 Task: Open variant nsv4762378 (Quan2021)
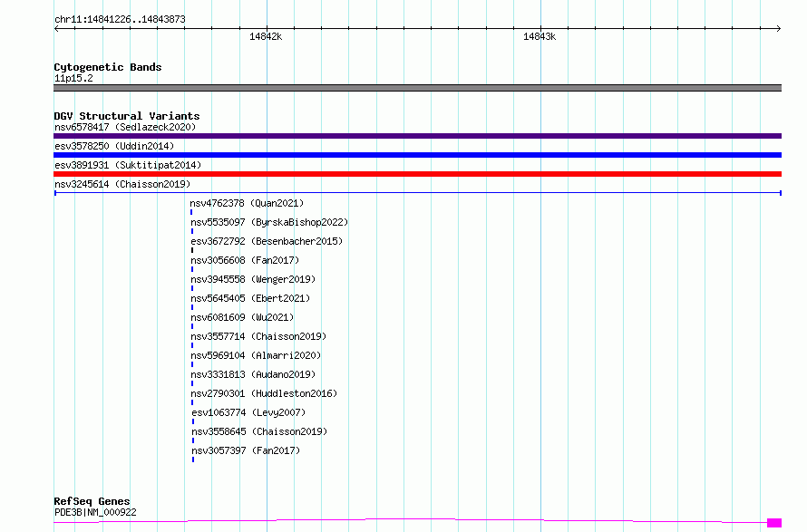tap(247, 203)
